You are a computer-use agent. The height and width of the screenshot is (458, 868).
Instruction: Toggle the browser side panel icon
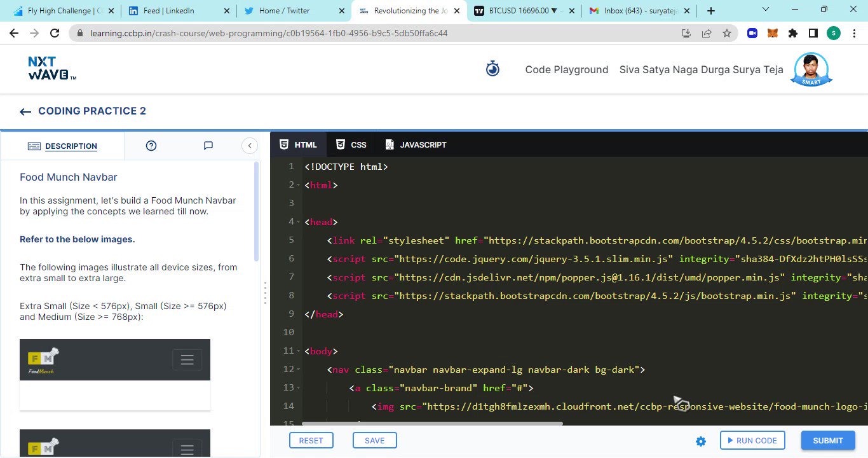(813, 33)
